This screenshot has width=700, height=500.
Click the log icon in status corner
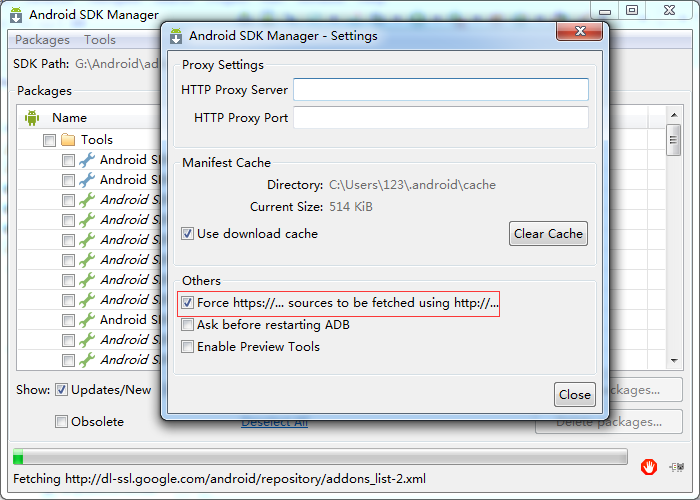(x=677, y=467)
